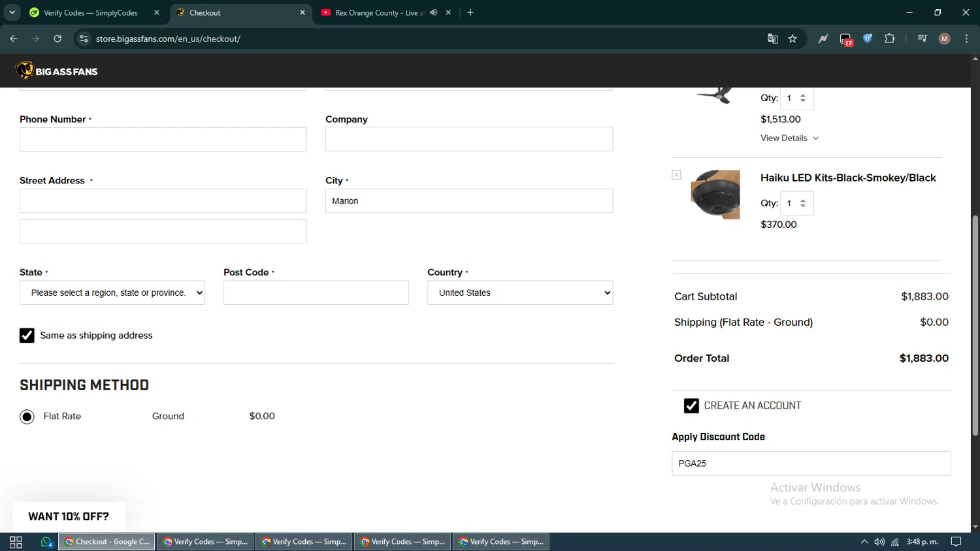Click the Haiku LED Kits-Black-Smokey/Black product name
The width and height of the screenshot is (980, 551).
(848, 178)
